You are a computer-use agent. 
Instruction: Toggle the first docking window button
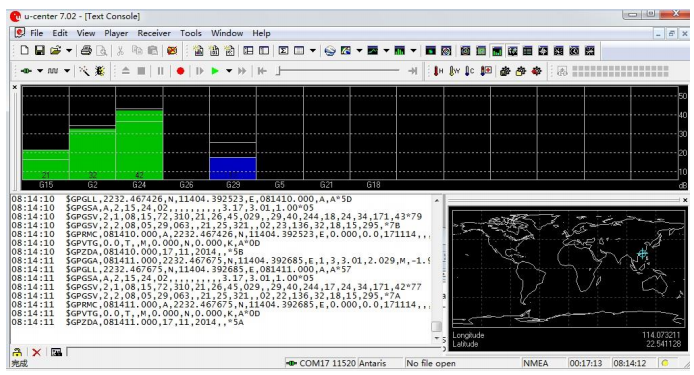[466, 51]
